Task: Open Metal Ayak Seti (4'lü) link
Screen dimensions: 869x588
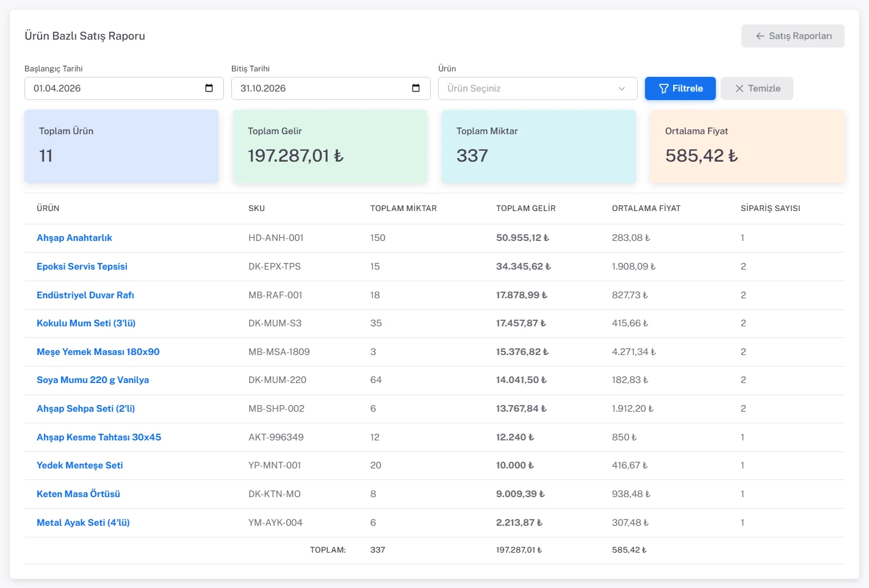Action: 83,523
